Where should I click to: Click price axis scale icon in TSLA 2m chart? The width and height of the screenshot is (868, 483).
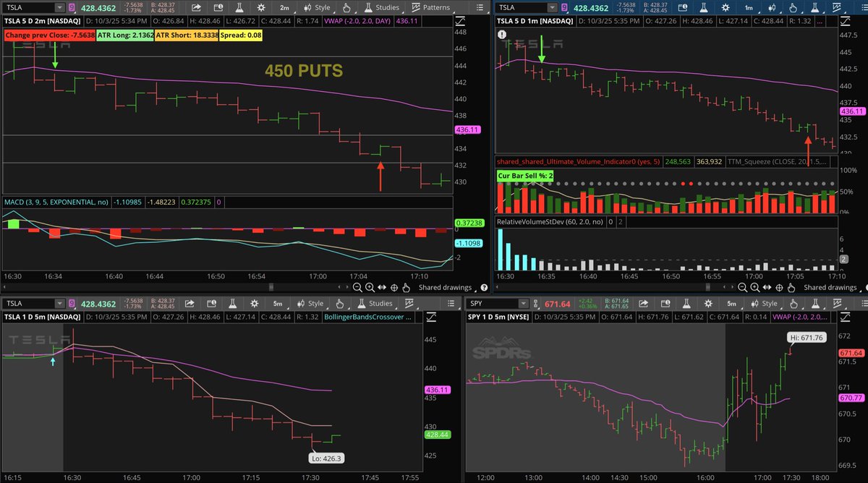[461, 20]
